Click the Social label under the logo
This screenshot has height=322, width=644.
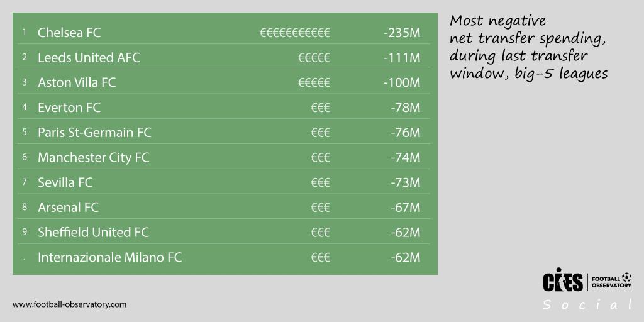[587, 305]
